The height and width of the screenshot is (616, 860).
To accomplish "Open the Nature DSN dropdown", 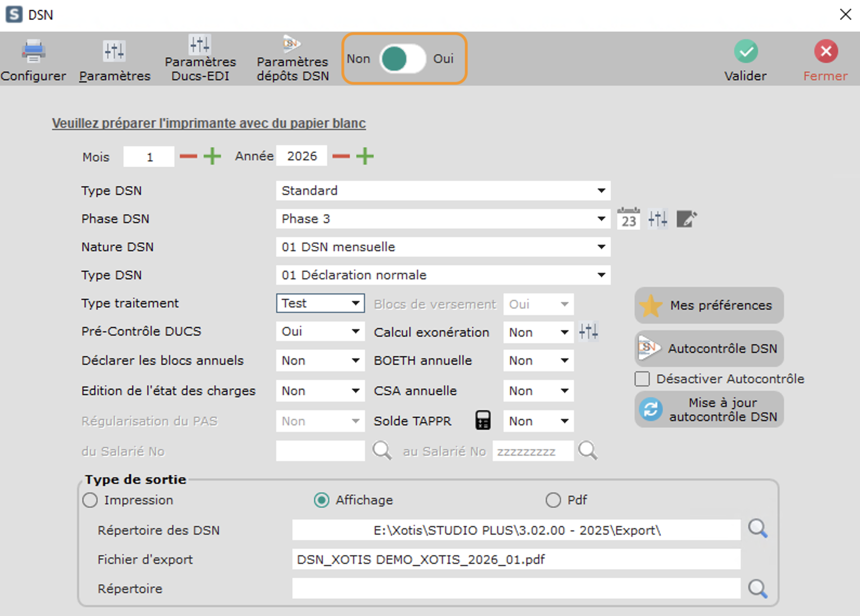I will pyautogui.click(x=601, y=247).
